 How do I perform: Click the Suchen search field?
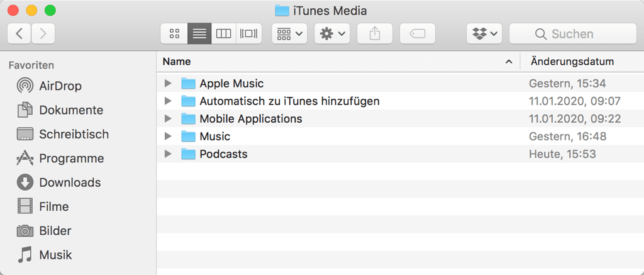coord(573,34)
